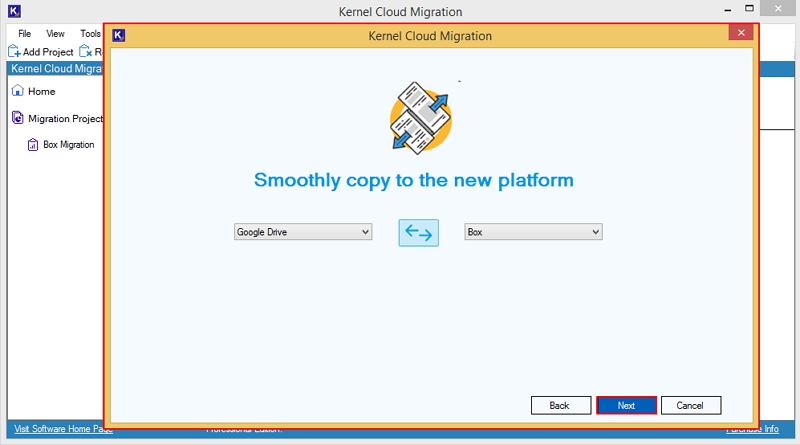Maximize the main Kernel Cloud Migration window

(x=749, y=8)
